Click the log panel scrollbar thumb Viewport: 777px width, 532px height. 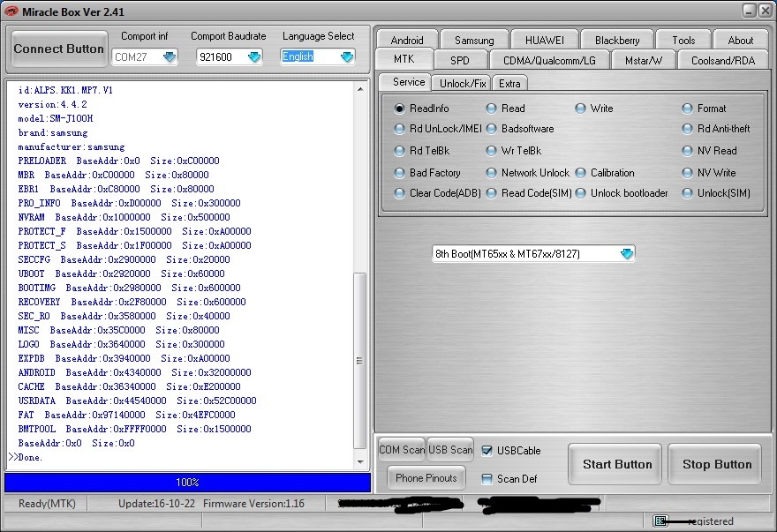(360, 361)
